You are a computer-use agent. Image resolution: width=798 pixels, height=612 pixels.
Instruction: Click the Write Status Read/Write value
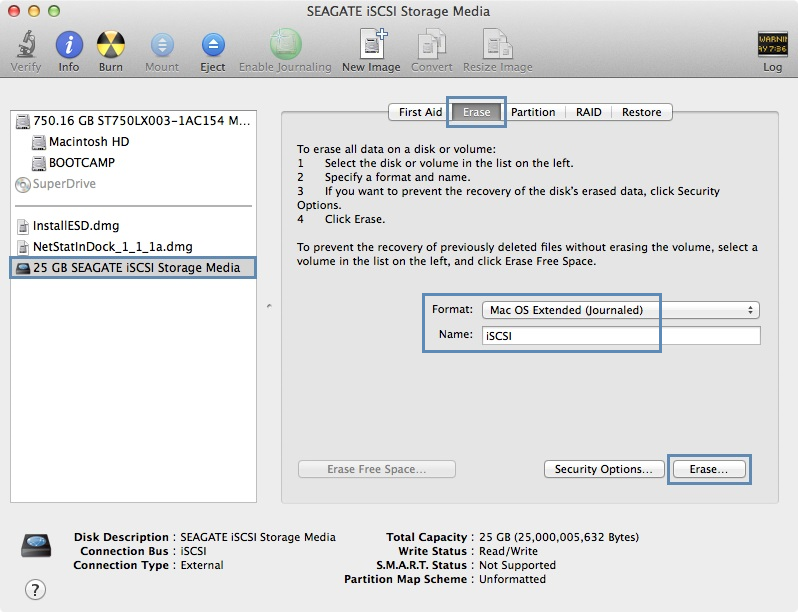pyautogui.click(x=508, y=551)
